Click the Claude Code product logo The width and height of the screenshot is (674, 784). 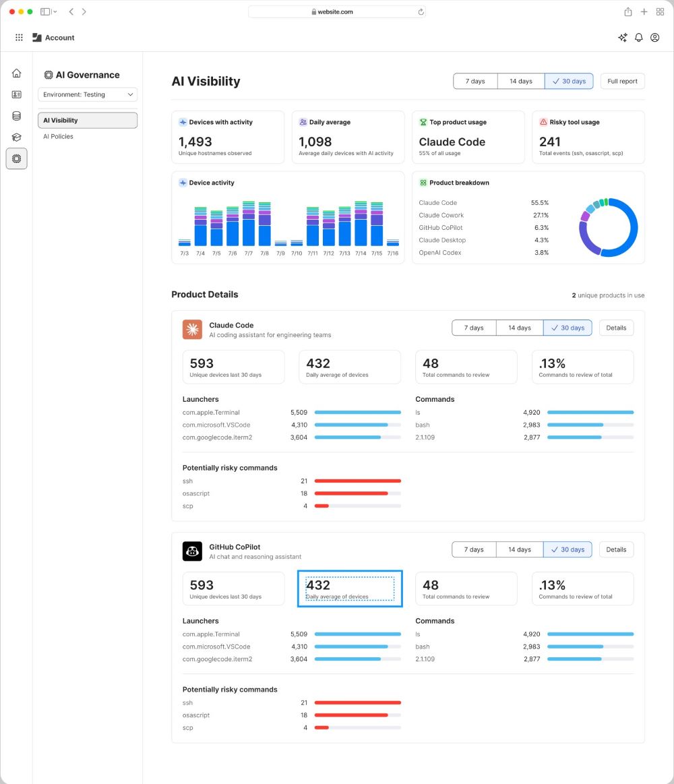click(x=193, y=330)
